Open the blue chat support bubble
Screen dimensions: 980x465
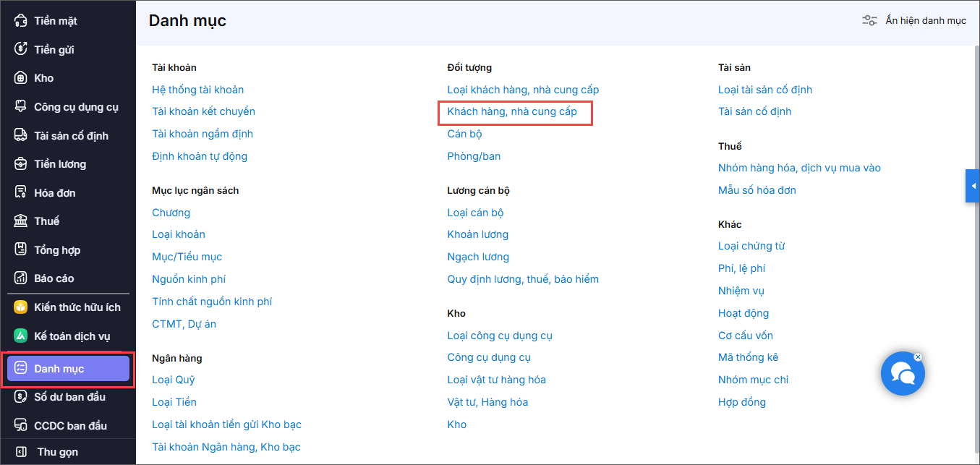903,373
